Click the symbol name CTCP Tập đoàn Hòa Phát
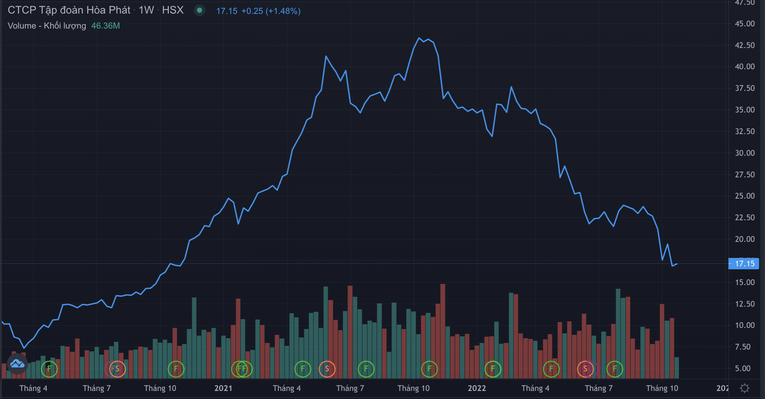The image size is (765, 399). (x=69, y=10)
